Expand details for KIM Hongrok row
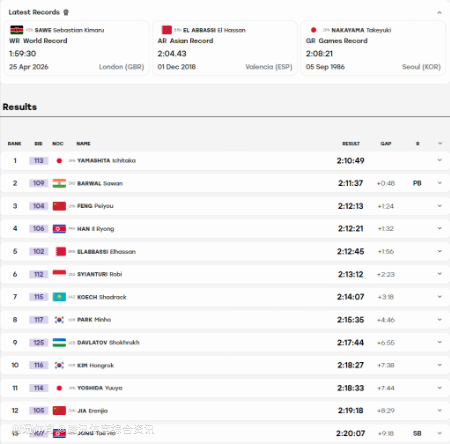 (440, 365)
